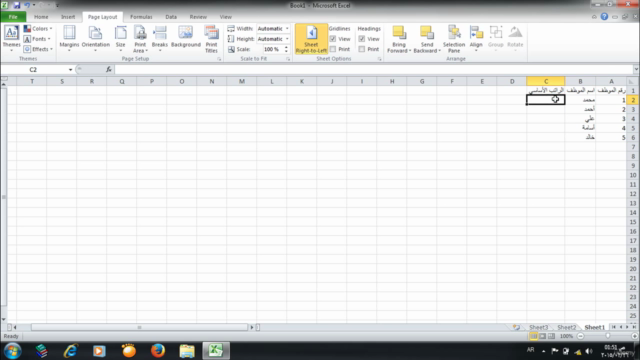Select Sheet3 worksheet tab
Viewport: 640px width, 360px height.
tap(538, 327)
